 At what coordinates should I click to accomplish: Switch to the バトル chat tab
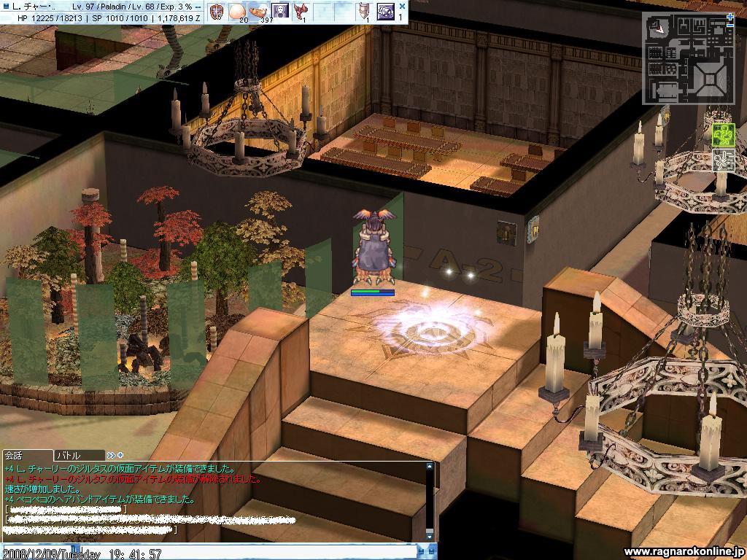[80, 456]
